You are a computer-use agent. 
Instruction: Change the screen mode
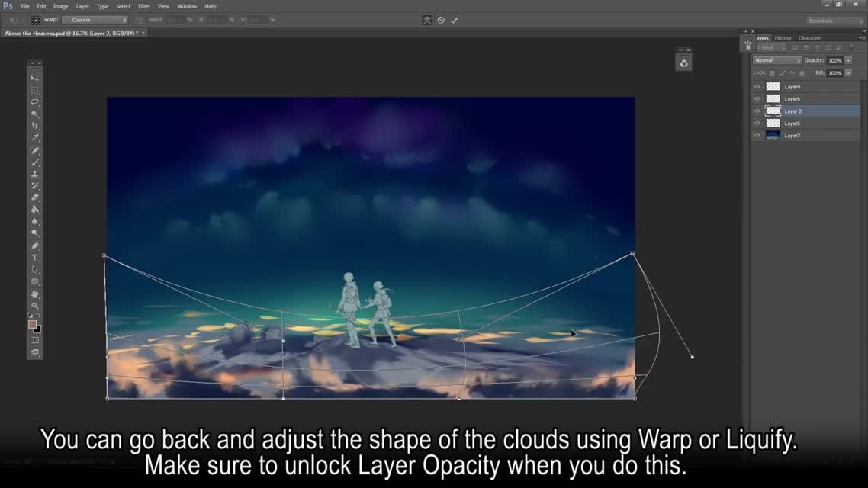35,352
